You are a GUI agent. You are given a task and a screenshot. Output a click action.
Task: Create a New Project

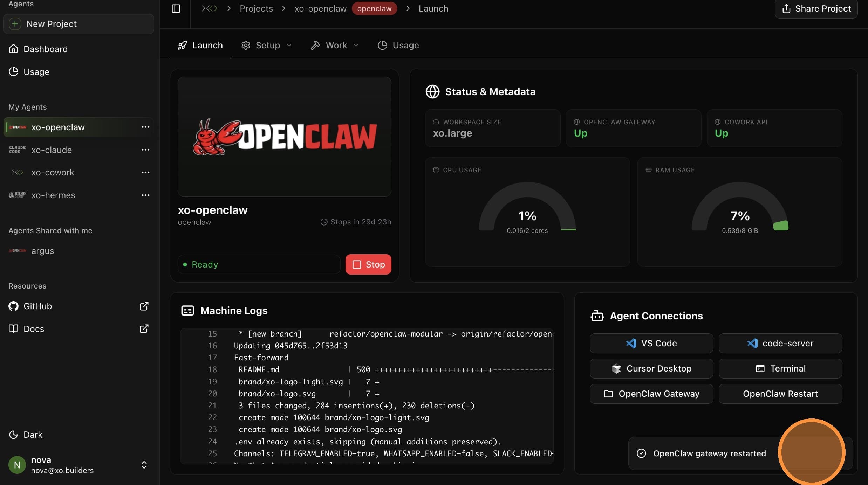(x=78, y=24)
